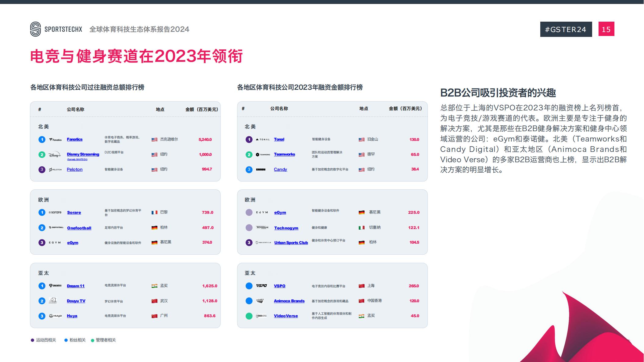This screenshot has height=362, width=644.
Task: Click the Teamworks logo icon
Action: click(263, 155)
